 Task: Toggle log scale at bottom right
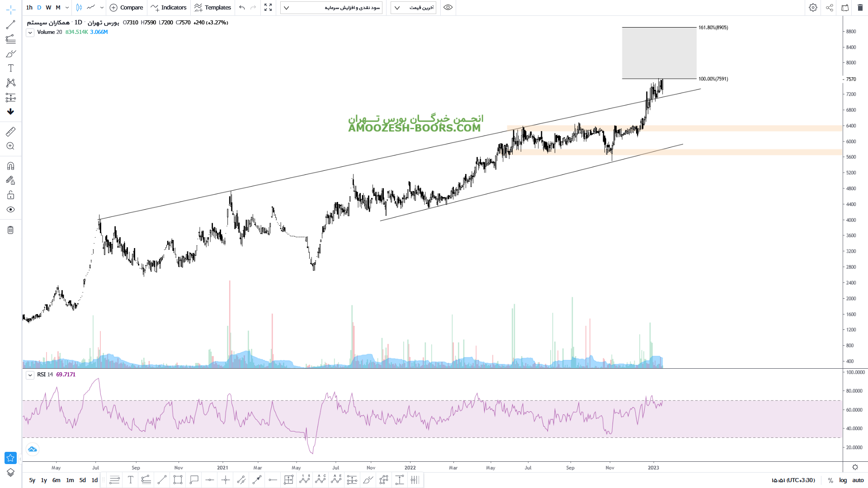point(843,480)
